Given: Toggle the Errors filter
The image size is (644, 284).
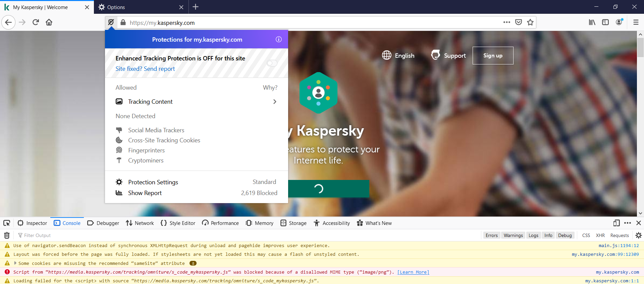Looking at the screenshot, I should [491, 235].
